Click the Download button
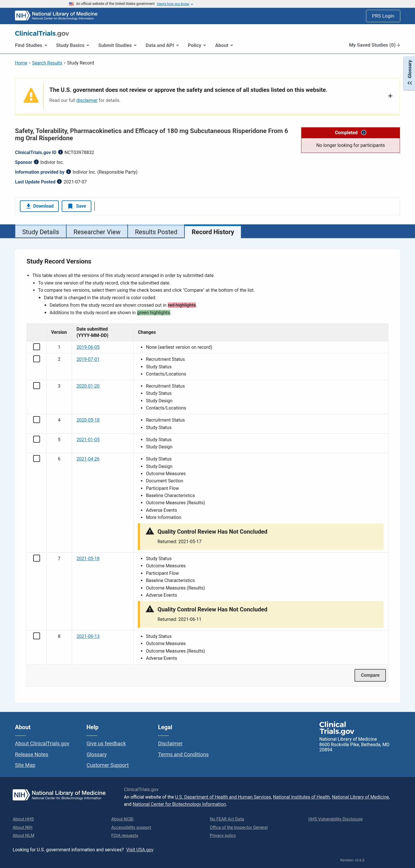Image resolution: width=415 pixels, height=868 pixels. (x=39, y=206)
